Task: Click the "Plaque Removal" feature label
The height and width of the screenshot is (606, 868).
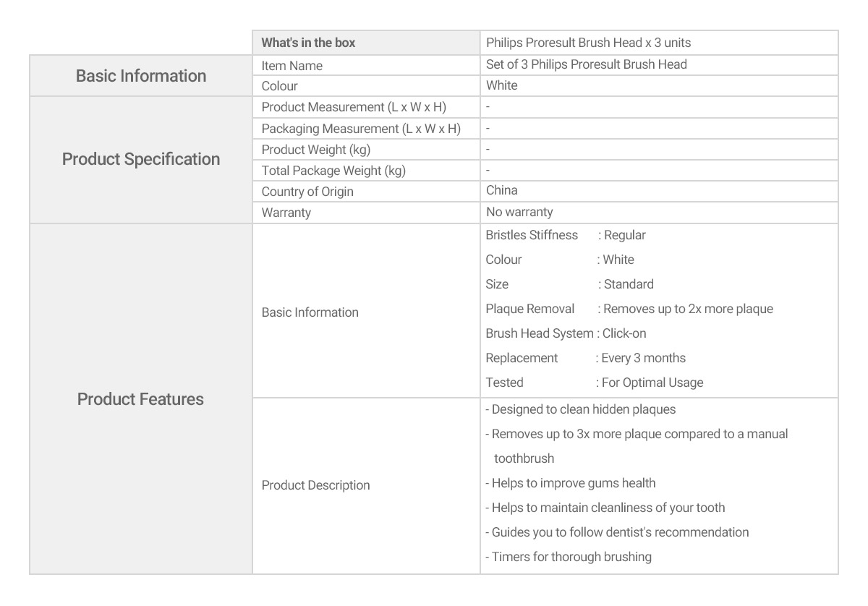Action: pyautogui.click(x=530, y=309)
